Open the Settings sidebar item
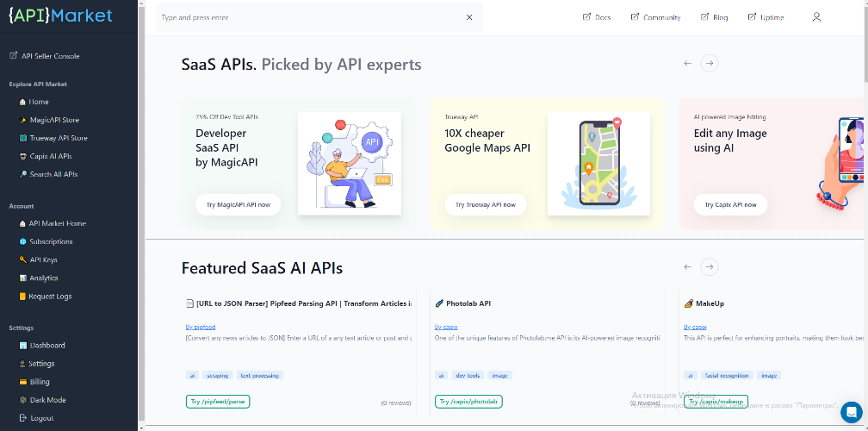This screenshot has width=868, height=431. (36, 364)
